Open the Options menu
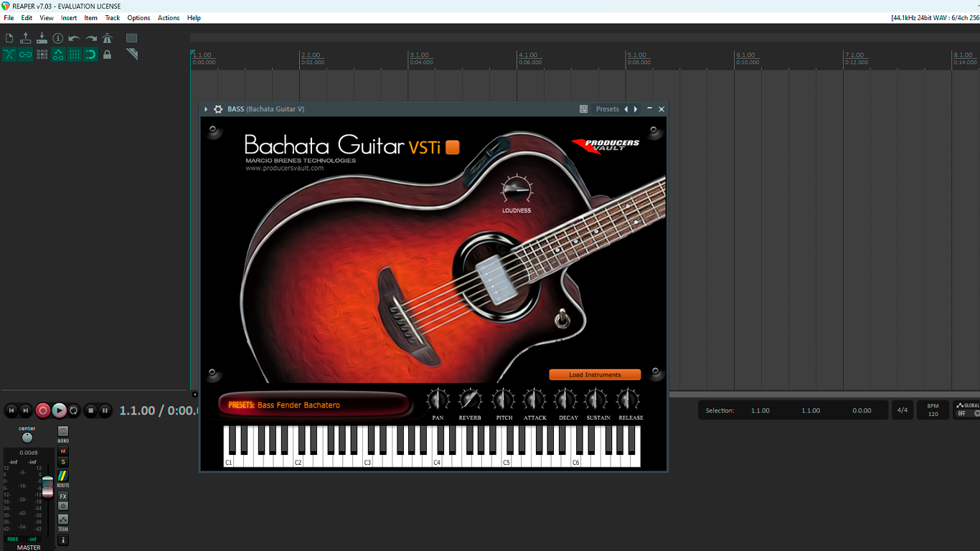The height and width of the screenshot is (551, 980). [x=138, y=18]
